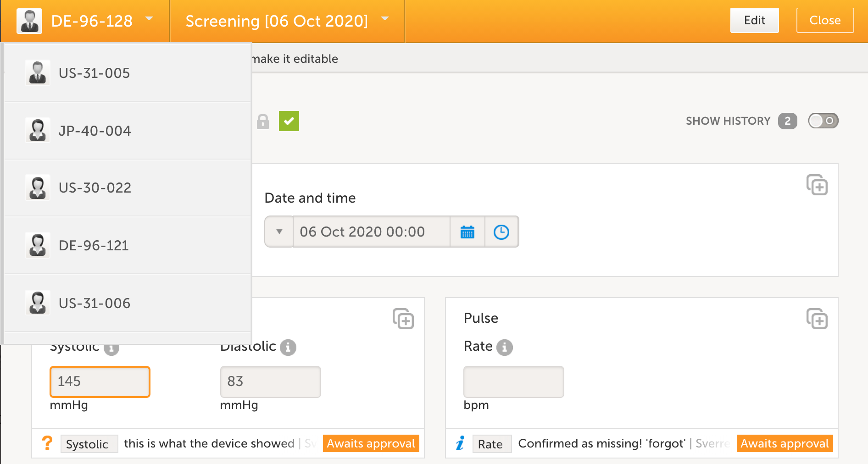Toggle the Show History switch
This screenshot has width=868, height=464.
tap(823, 121)
